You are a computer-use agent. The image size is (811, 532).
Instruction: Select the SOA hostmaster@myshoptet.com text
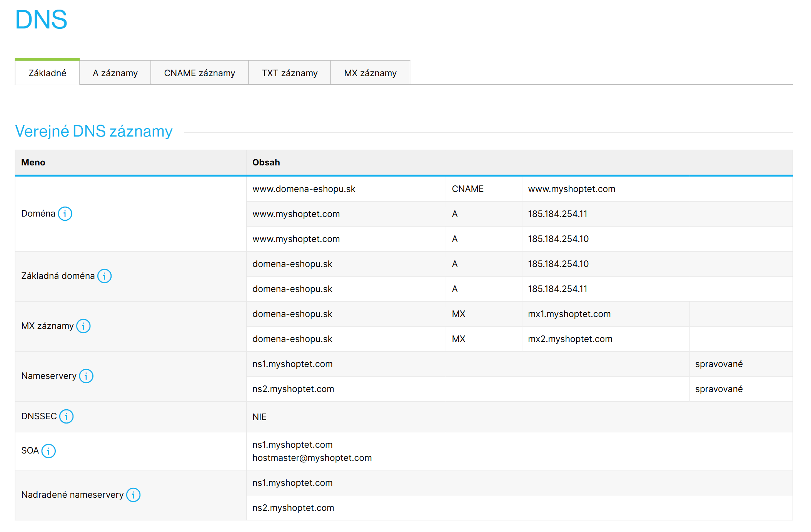[312, 458]
